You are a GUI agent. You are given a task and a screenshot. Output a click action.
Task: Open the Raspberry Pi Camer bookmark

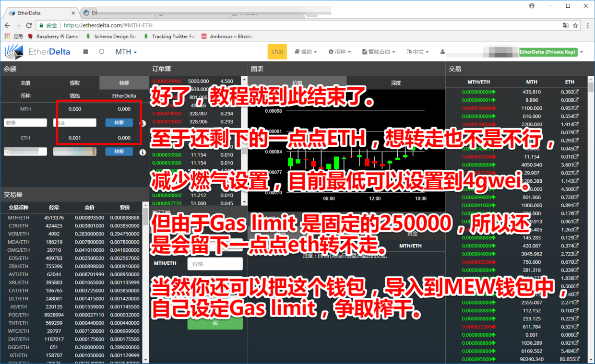pyautogui.click(x=54, y=36)
